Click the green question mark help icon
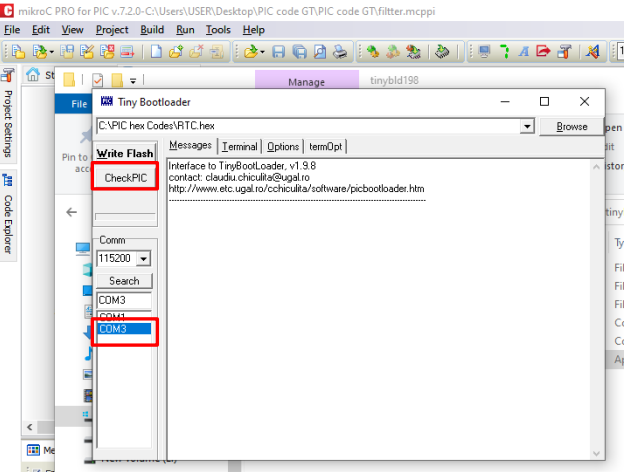 (x=504, y=51)
